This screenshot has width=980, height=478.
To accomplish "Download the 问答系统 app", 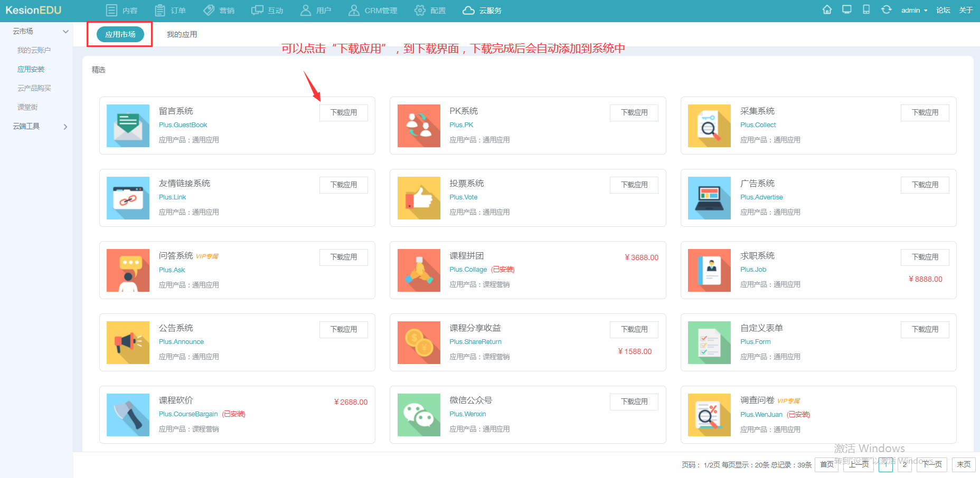I will click(344, 257).
